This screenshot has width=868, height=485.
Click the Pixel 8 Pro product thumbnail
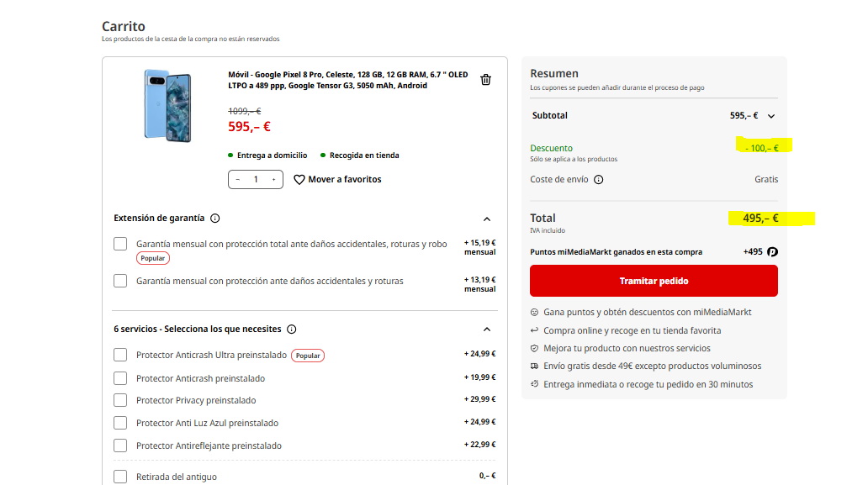[x=167, y=105]
